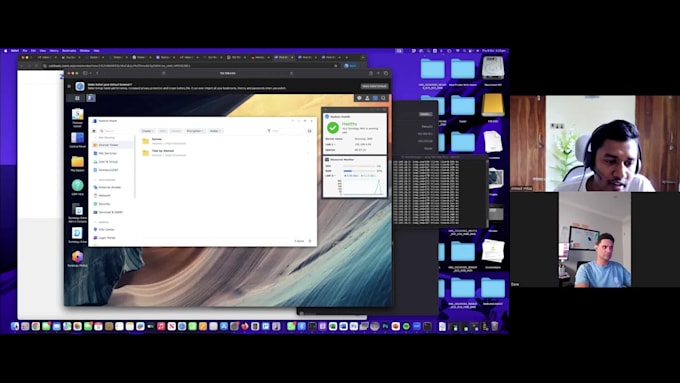The height and width of the screenshot is (383, 680).
Task: Open Spotify from the Dock
Action: (x=406, y=326)
